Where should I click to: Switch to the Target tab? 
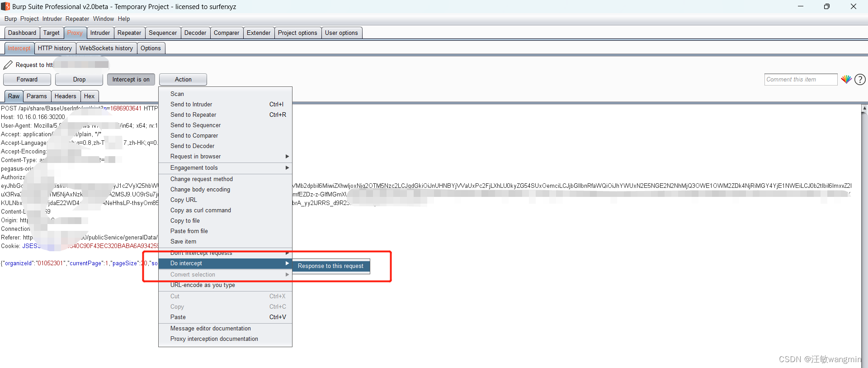[52, 33]
